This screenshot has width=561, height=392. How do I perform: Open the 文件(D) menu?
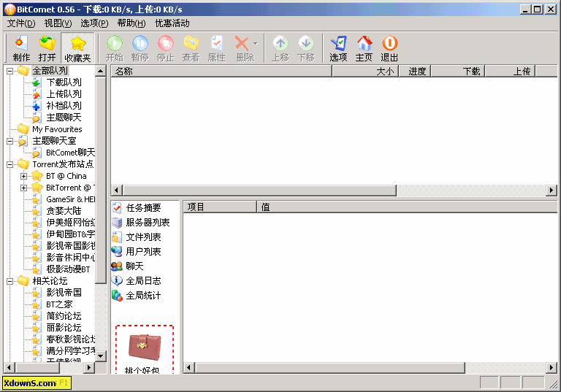[x=21, y=23]
